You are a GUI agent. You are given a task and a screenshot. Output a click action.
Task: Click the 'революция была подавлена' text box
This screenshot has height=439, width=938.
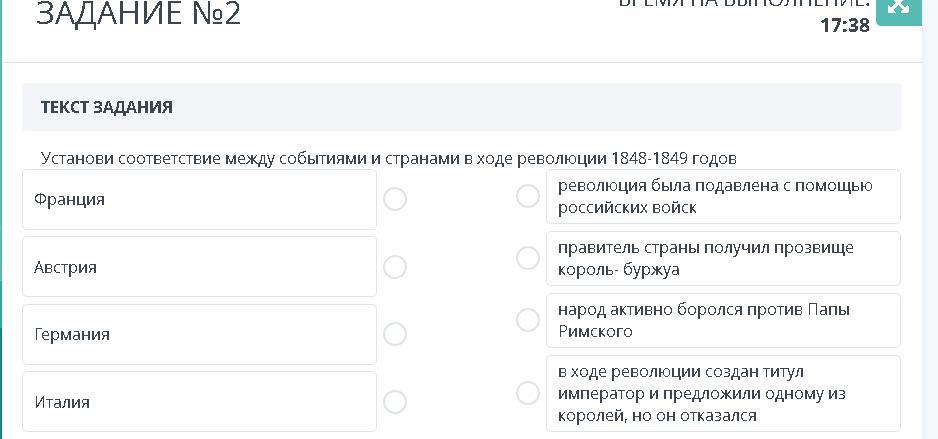click(723, 196)
